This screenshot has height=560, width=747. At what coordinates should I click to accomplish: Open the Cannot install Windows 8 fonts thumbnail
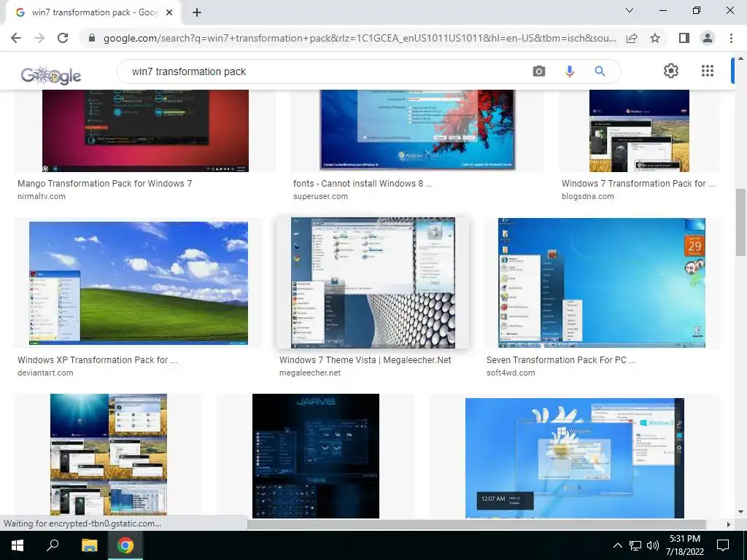pos(417,130)
